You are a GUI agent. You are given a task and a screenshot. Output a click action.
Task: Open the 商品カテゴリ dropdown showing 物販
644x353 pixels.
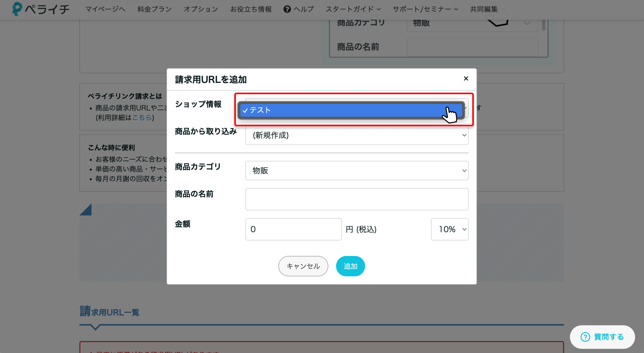(357, 171)
